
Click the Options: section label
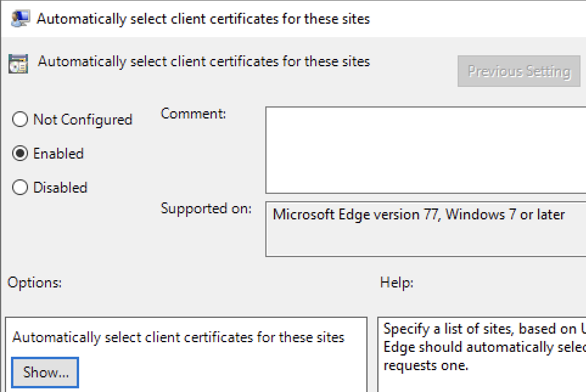[35, 283]
